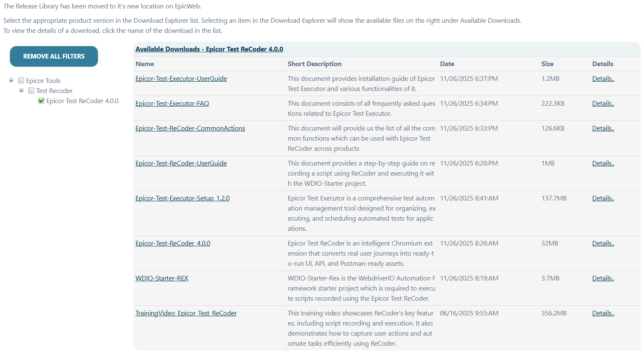The width and height of the screenshot is (644, 355).
Task: Open the TrainingVideo_Epicor_Test_ReCoder link
Action: (186, 313)
